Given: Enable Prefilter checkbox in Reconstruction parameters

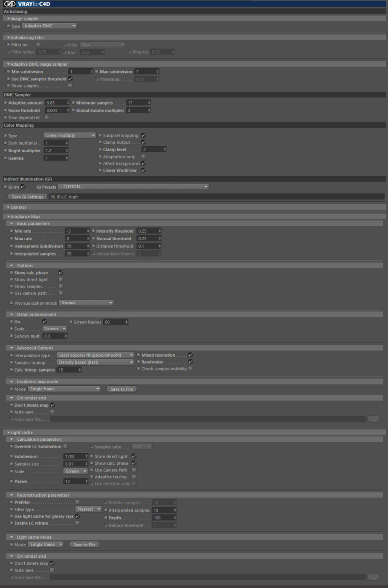Looking at the screenshot, I should click(78, 502).
